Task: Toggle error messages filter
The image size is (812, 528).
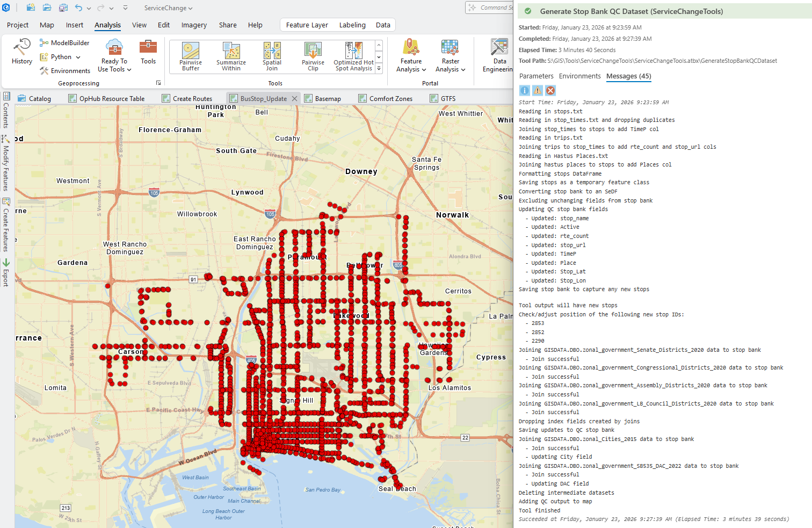Action: [550, 91]
